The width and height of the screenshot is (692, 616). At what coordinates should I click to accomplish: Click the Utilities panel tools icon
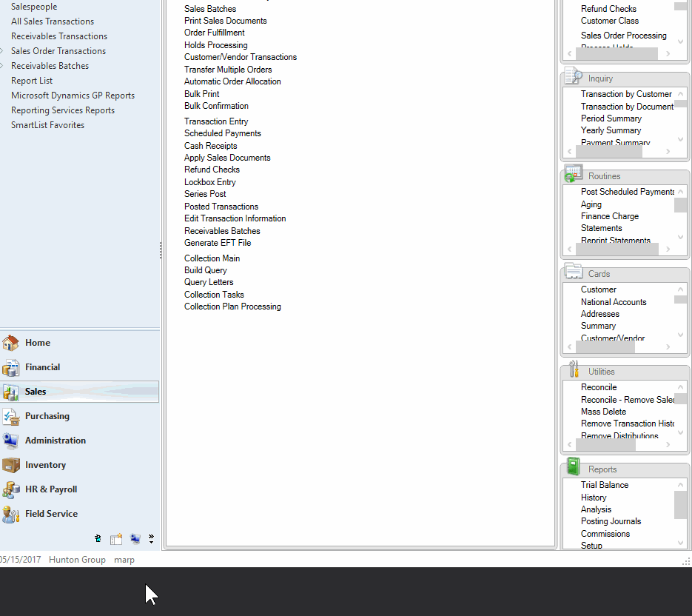tap(573, 369)
